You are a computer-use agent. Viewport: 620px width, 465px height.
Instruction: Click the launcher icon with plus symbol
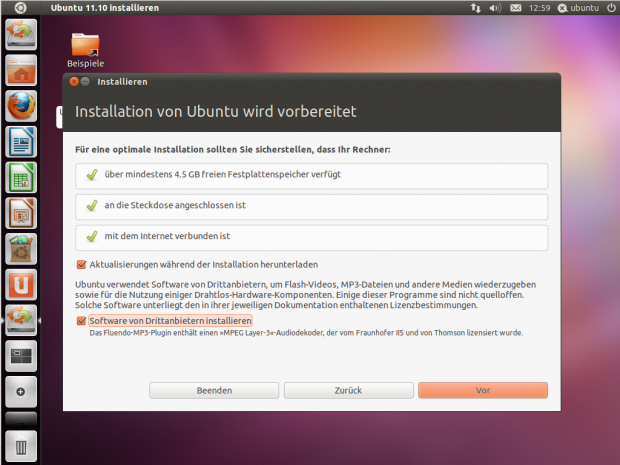point(21,392)
